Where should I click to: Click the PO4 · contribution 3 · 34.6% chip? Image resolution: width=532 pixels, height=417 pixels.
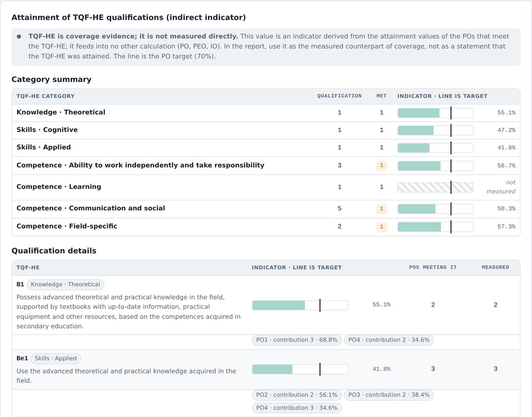pos(297,408)
